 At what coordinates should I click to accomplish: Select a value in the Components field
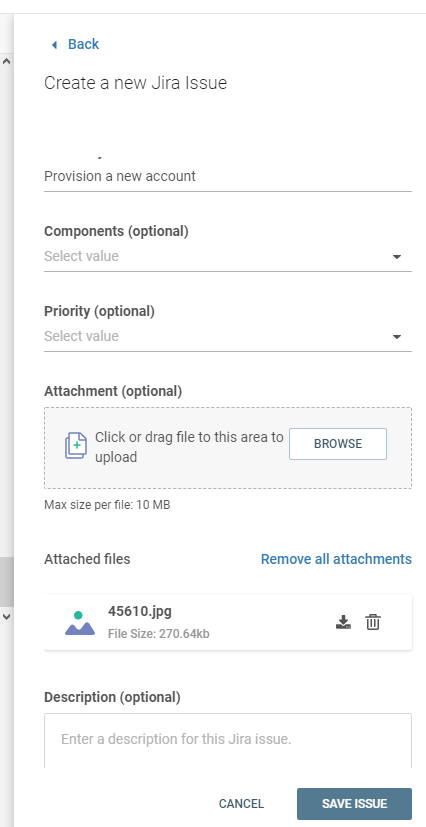[228, 257]
